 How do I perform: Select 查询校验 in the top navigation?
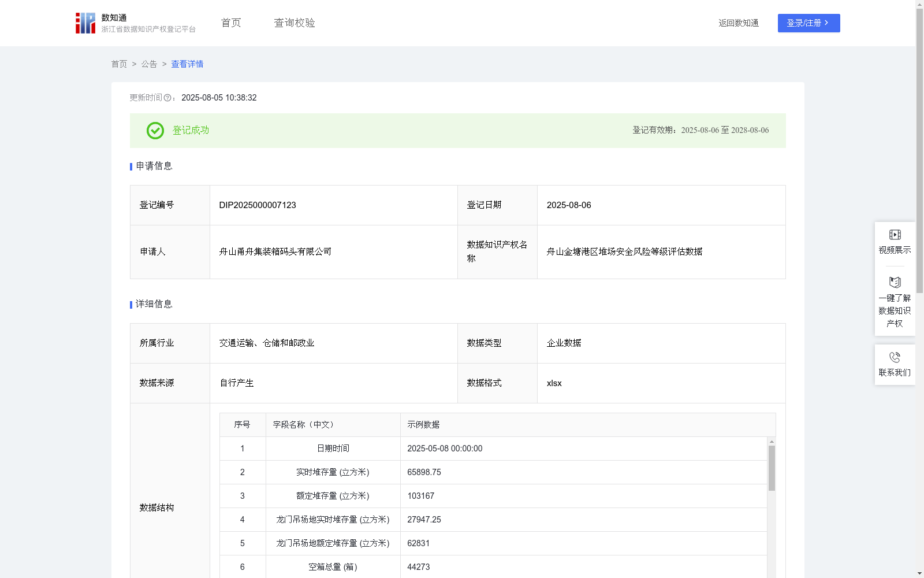294,23
